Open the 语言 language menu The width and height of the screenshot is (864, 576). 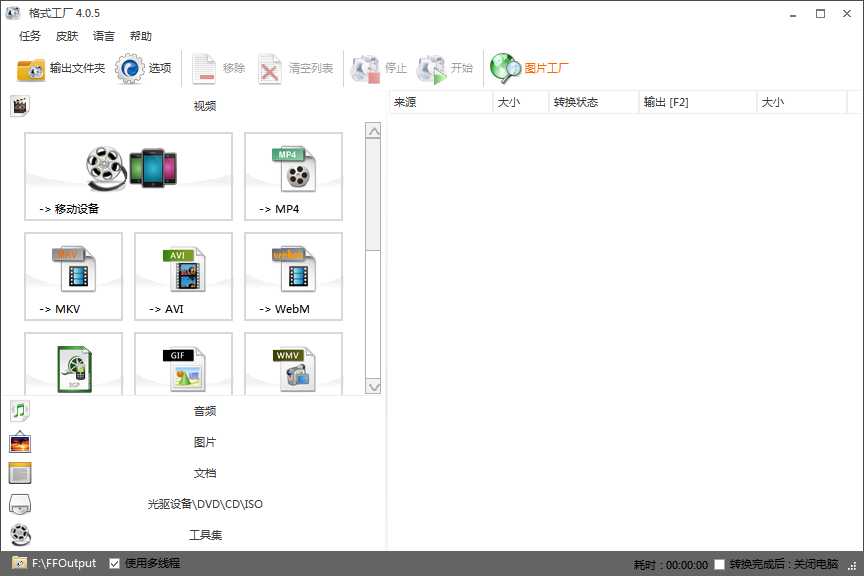point(104,36)
